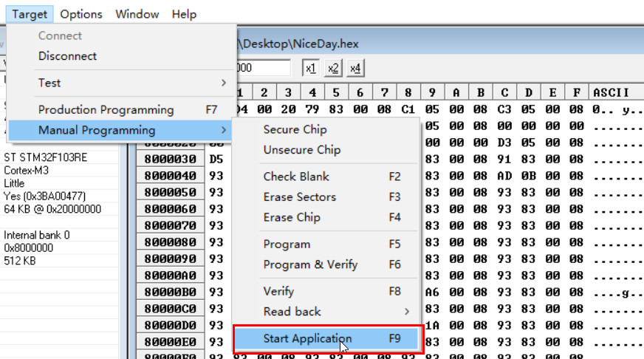Image resolution: width=644 pixels, height=359 pixels.
Task: Click byte A6 in row 80000B0
Action: [x=432, y=292]
